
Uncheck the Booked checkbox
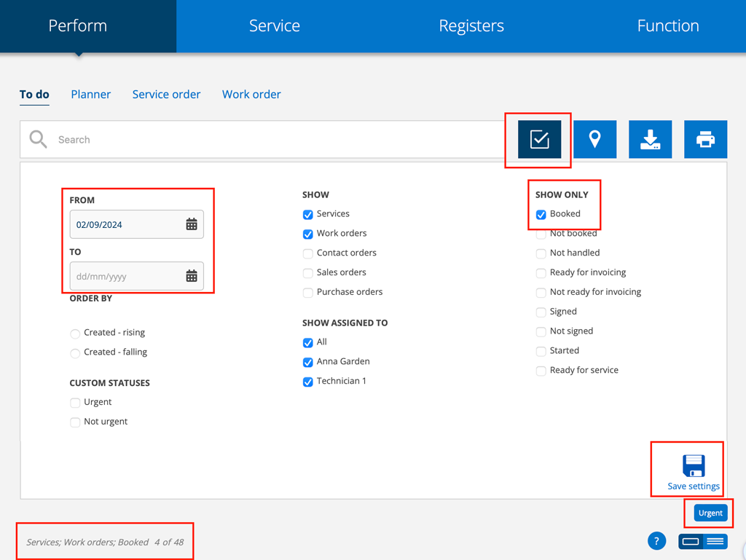point(541,215)
